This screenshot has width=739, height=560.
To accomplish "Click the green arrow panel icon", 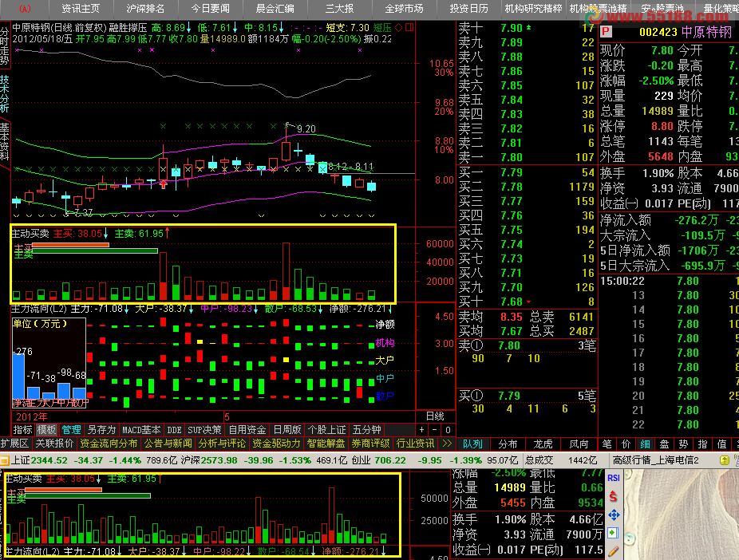I will coord(613,533).
